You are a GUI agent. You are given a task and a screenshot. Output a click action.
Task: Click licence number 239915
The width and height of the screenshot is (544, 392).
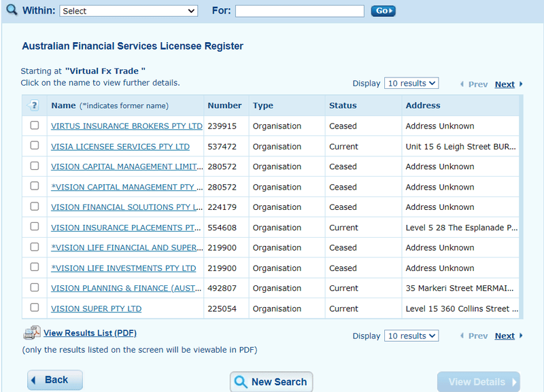[222, 126]
